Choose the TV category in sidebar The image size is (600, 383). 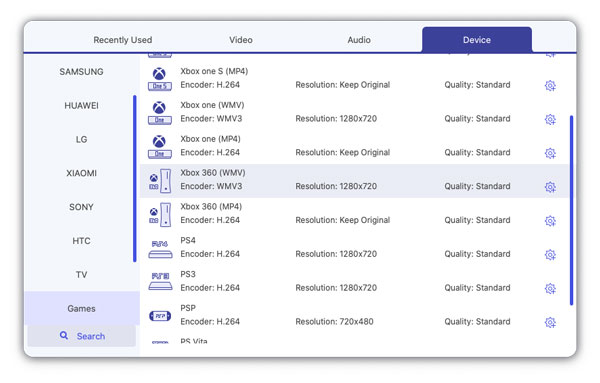(82, 275)
